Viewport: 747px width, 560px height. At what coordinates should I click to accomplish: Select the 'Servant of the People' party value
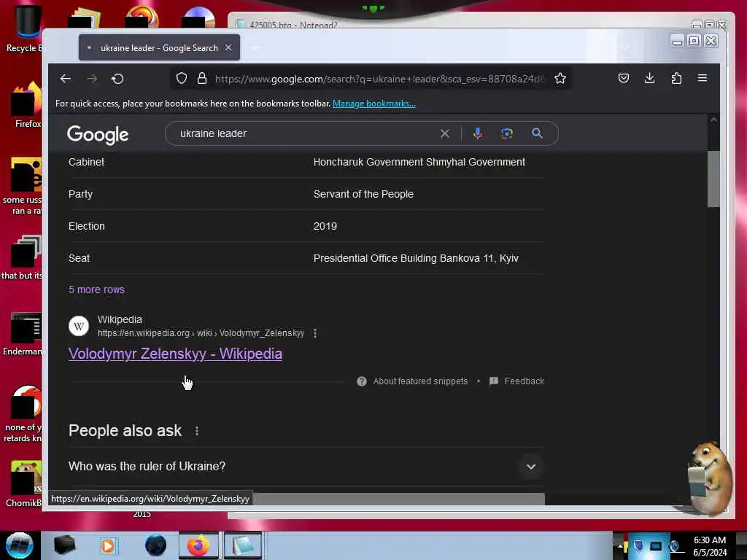tap(363, 194)
